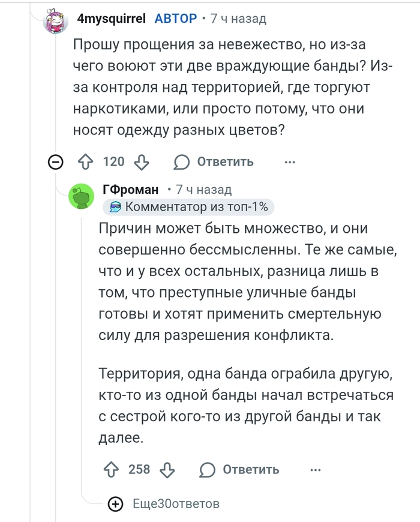The height and width of the screenshot is (522, 420).
Task: Open the 4mysquirrel username link
Action: pos(112,19)
